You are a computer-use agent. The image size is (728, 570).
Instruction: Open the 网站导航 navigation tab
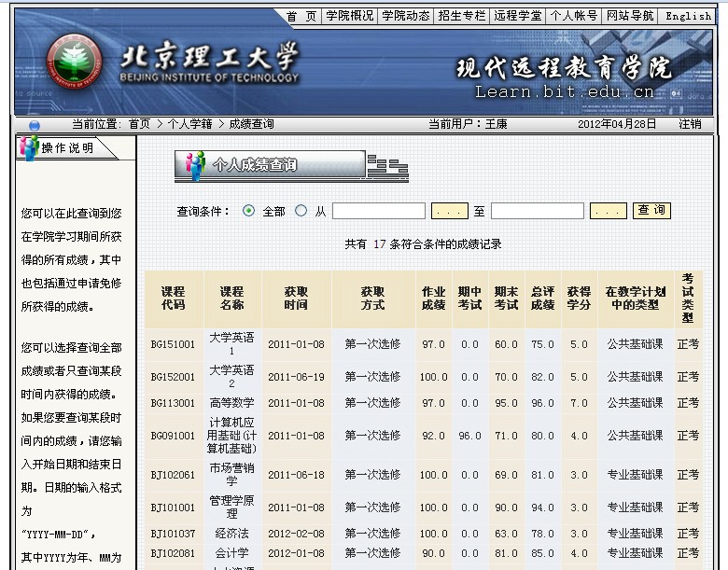click(x=630, y=16)
